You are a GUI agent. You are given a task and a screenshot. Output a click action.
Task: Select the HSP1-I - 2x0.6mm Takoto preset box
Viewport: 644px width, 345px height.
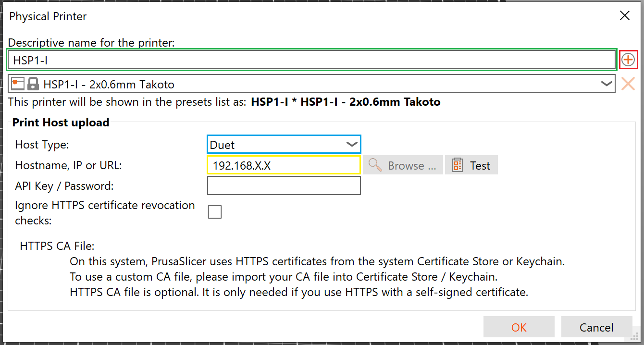click(312, 84)
